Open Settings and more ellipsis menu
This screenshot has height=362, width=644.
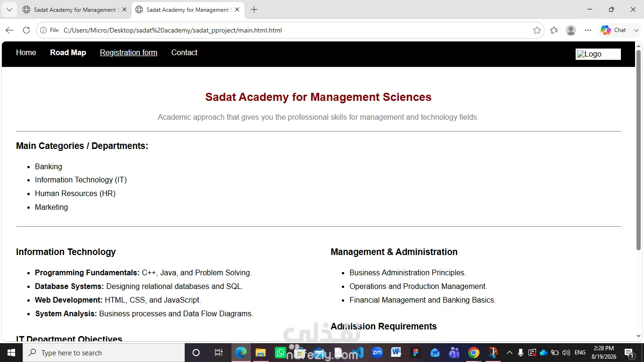coord(588,30)
